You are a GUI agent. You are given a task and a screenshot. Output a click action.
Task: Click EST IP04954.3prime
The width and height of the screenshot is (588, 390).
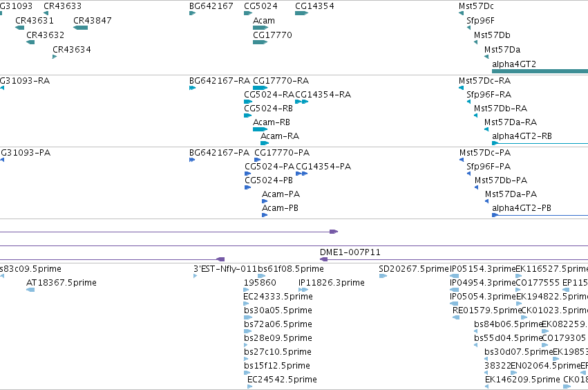pos(482,283)
